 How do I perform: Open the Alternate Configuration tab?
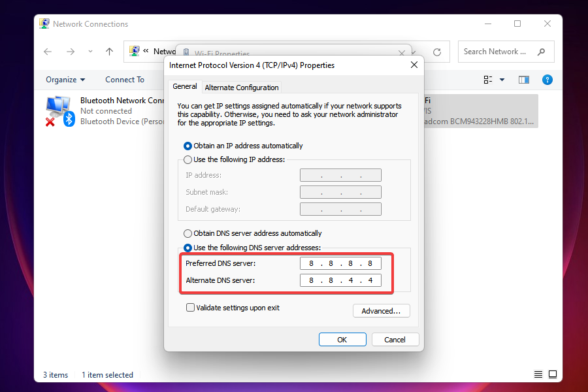(242, 88)
